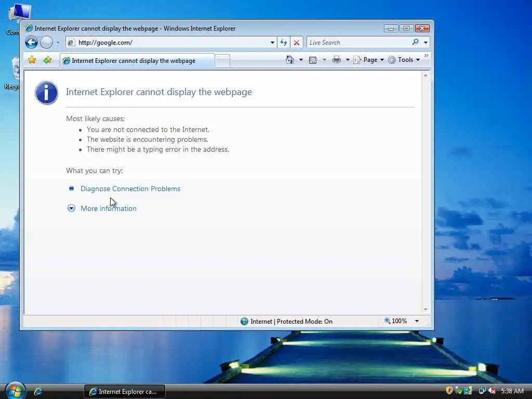Click the Add to Favorites icon
Viewport: 532px width, 399px height.
47,60
